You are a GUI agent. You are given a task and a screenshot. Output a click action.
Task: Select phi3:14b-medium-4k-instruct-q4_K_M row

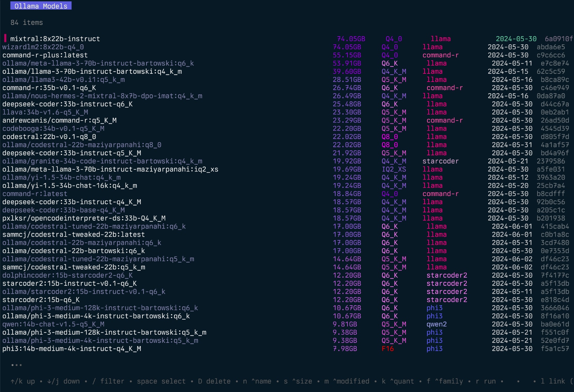point(72,349)
